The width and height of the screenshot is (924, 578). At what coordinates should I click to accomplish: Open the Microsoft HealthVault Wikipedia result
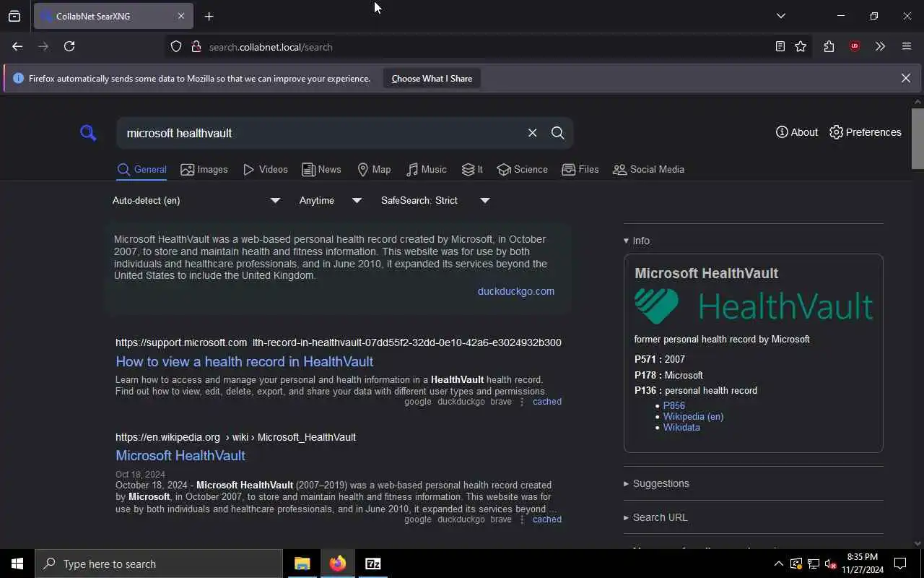click(180, 455)
